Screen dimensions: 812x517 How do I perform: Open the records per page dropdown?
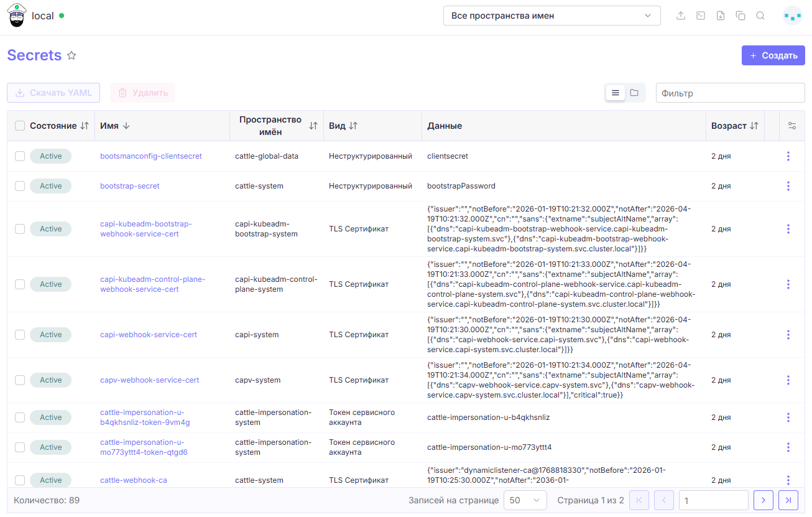point(525,500)
